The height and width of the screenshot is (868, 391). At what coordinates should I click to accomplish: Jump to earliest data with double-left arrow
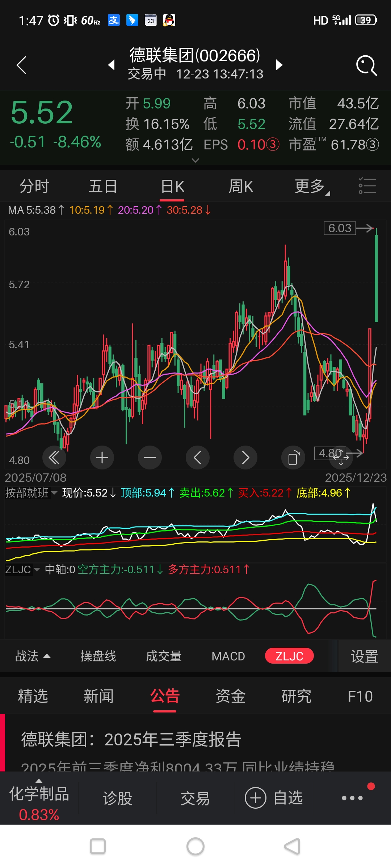54,458
